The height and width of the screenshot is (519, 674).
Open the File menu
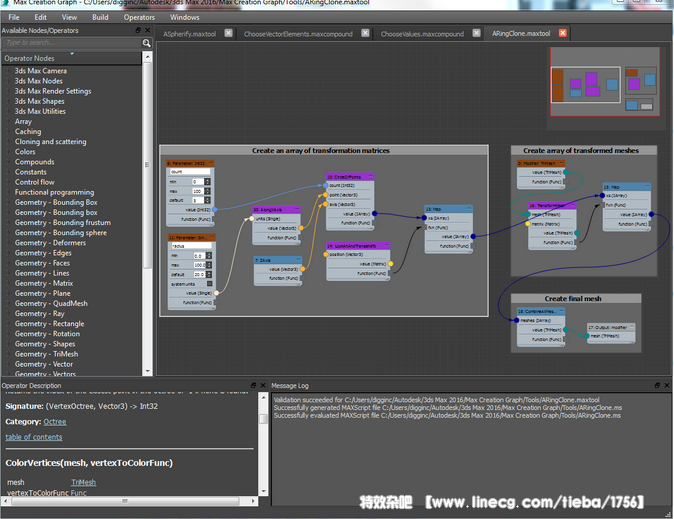coord(14,17)
